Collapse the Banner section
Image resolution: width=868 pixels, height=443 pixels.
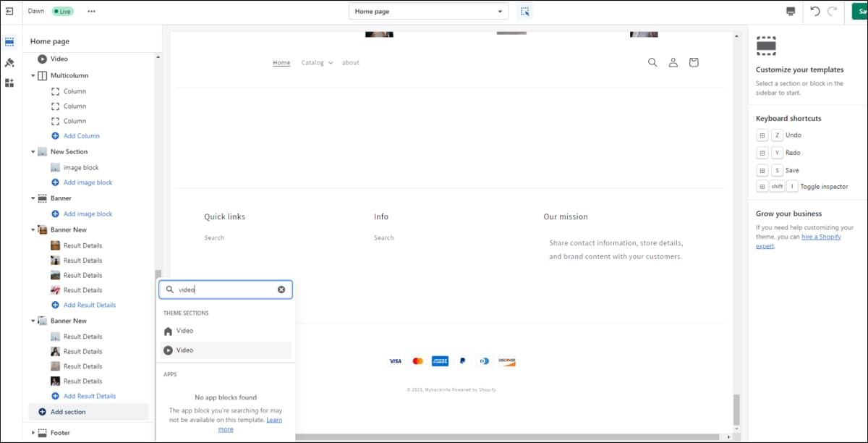tap(33, 198)
